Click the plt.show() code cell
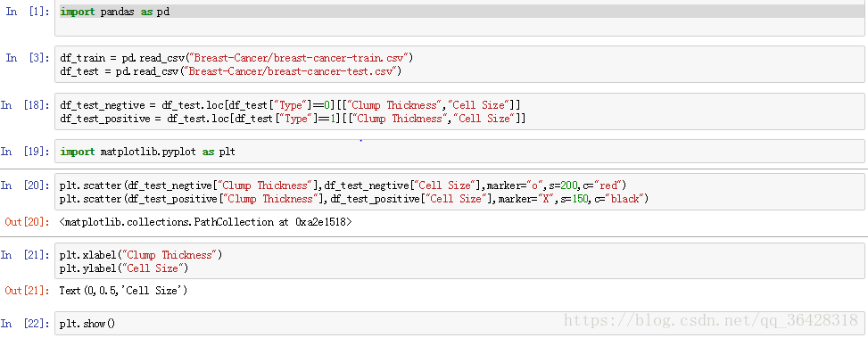868x338 pixels. click(x=459, y=323)
